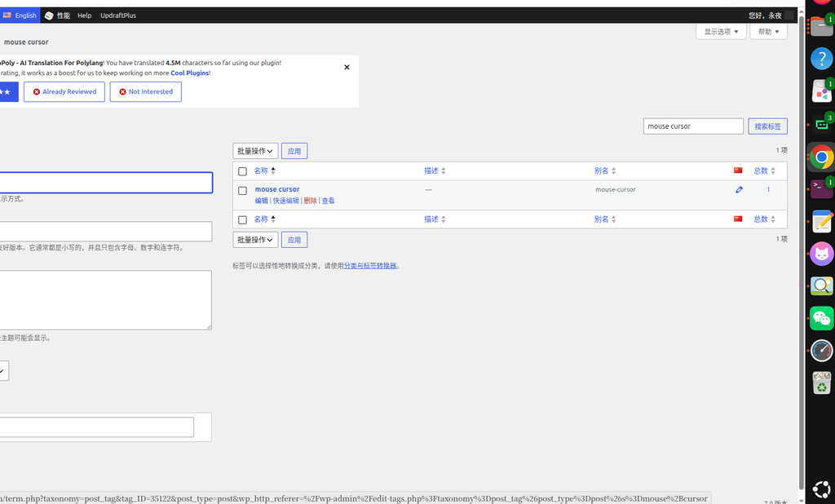Click the performance cache icon in admin bar

point(49,15)
